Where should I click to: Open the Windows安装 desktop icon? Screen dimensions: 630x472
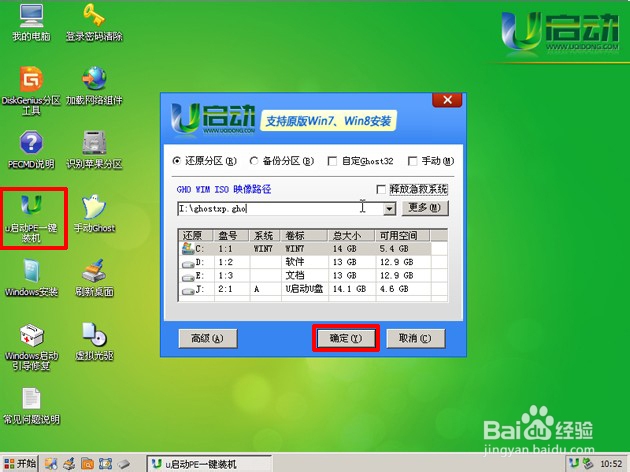pos(31,278)
